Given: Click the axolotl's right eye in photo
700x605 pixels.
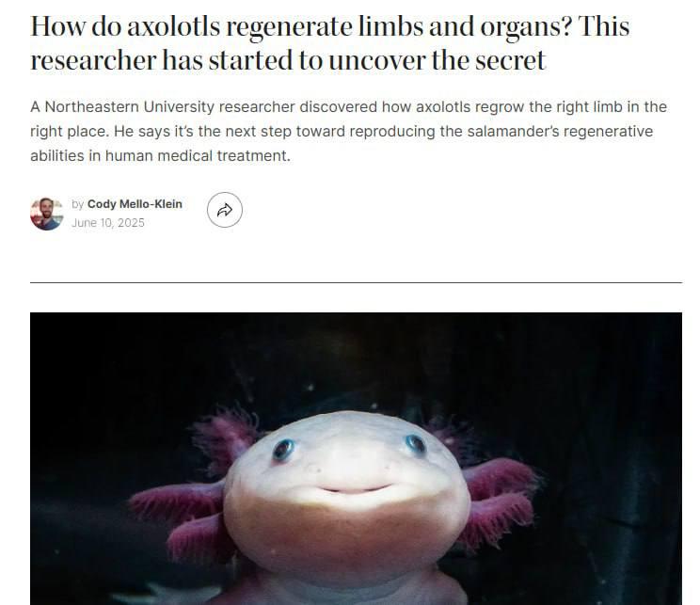Looking at the screenshot, I should (x=415, y=444).
